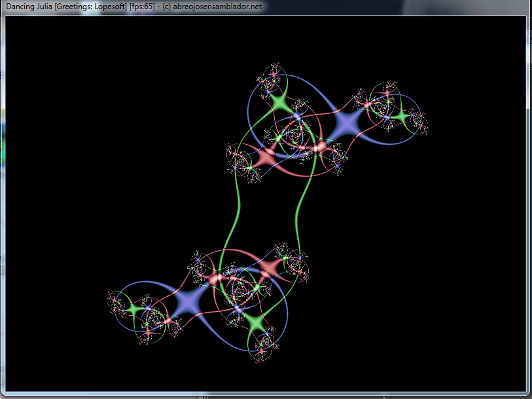532x399 pixels.
Task: Click the left border of the window frame
Action: (x=3, y=197)
